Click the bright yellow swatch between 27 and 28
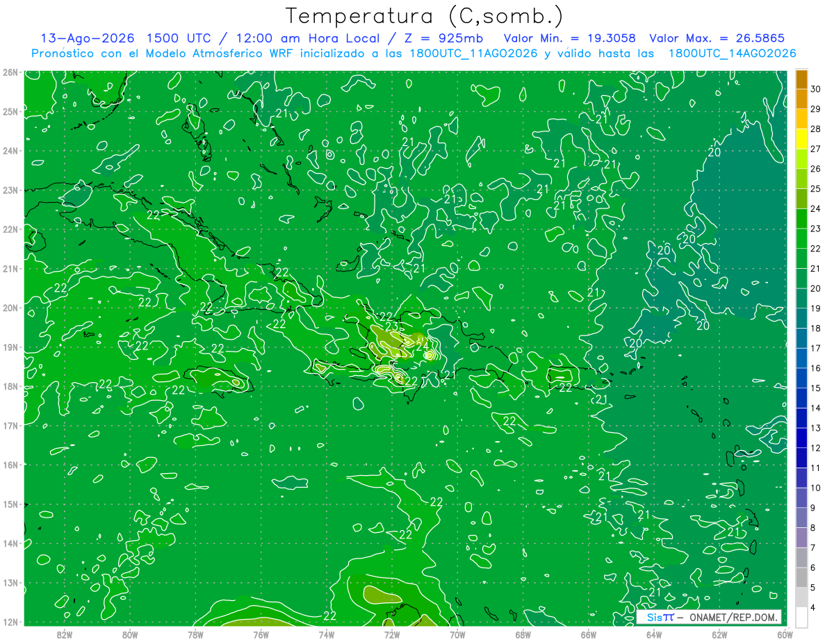The image size is (834, 644). pyautogui.click(x=801, y=140)
